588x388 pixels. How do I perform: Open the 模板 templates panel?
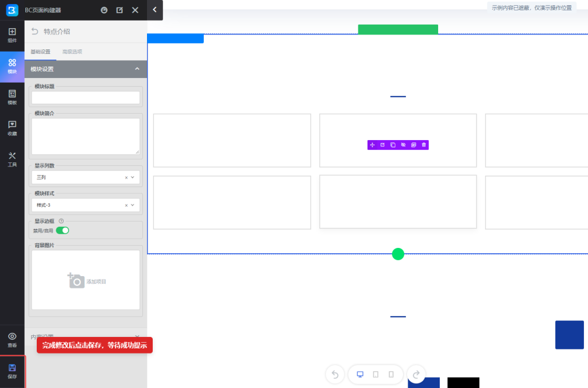coord(12,98)
